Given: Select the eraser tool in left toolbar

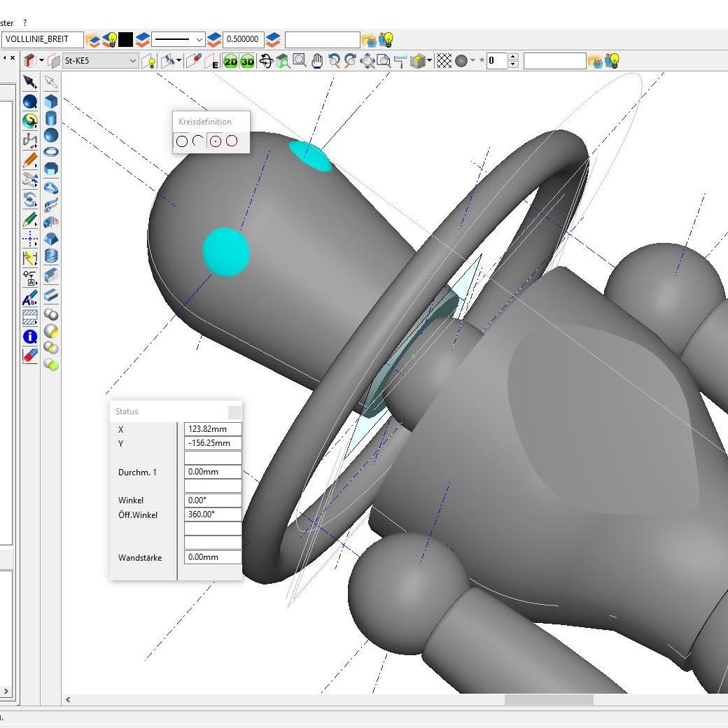Looking at the screenshot, I should tap(30, 355).
